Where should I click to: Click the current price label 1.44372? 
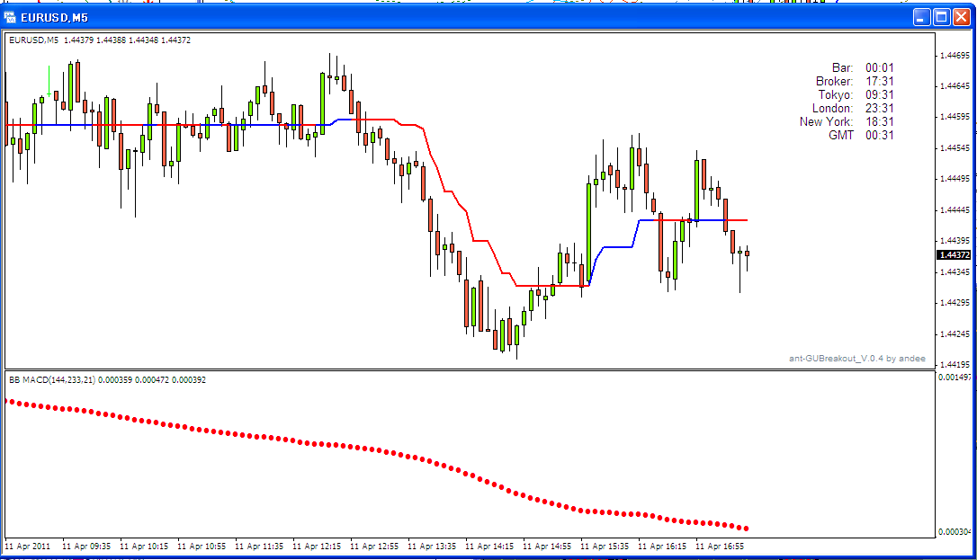[954, 255]
